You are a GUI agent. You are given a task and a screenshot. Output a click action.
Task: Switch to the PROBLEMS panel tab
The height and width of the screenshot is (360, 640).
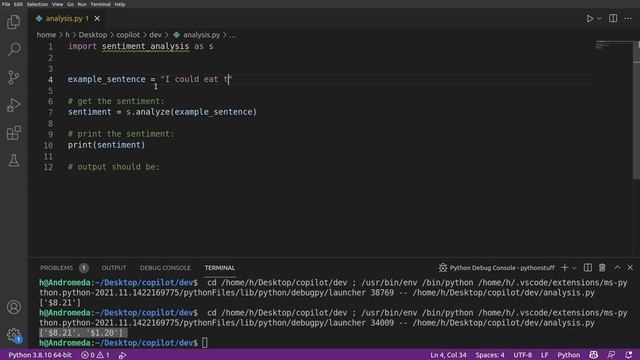click(56, 268)
